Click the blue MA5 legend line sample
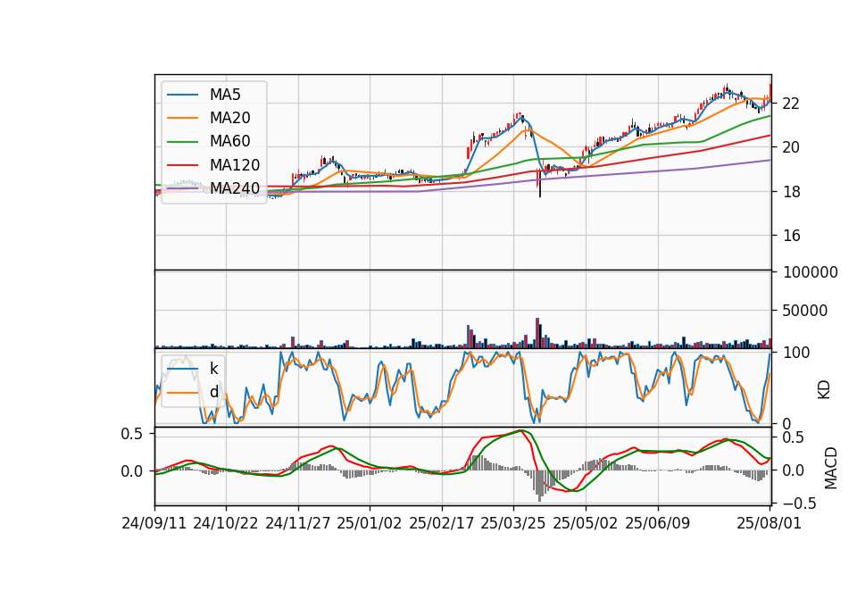This screenshot has width=857, height=616. [x=182, y=95]
